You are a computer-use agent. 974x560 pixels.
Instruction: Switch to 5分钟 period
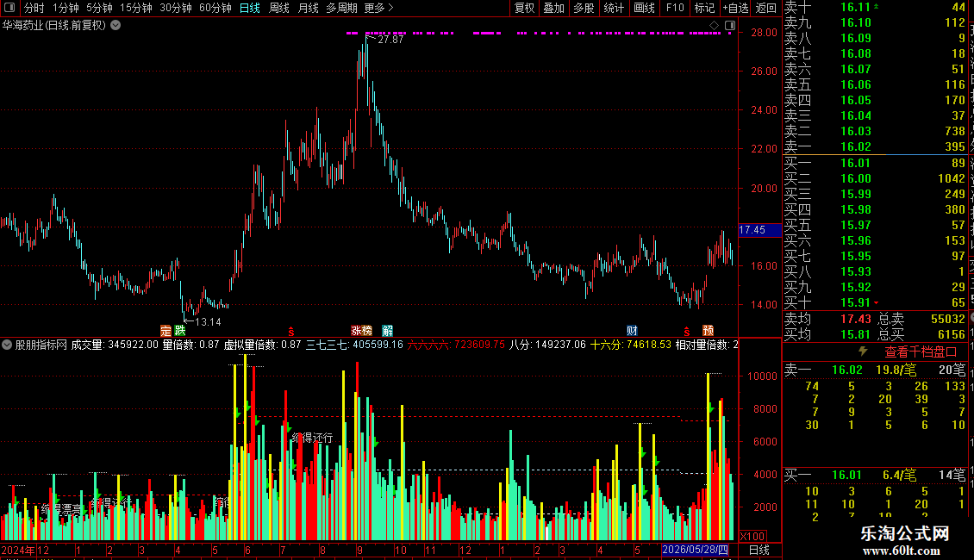point(99,8)
